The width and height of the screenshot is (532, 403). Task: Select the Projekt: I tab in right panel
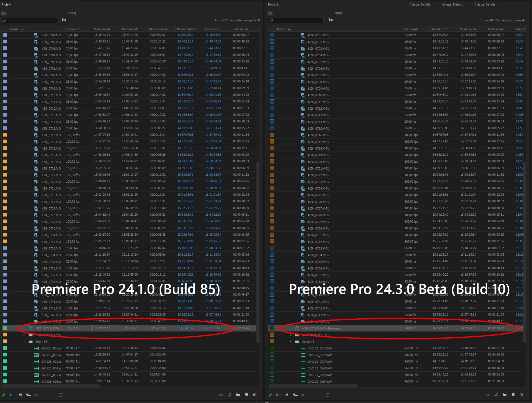click(274, 4)
